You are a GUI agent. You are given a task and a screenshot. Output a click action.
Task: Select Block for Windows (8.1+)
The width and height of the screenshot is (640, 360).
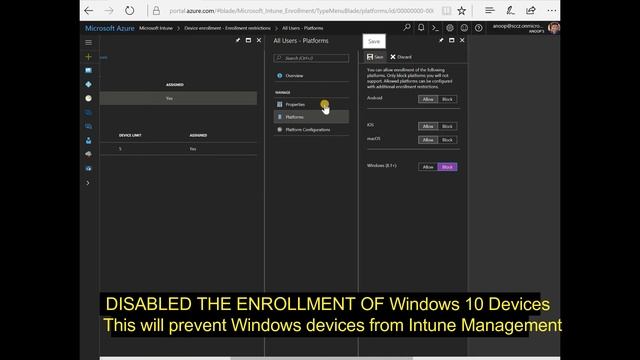click(x=447, y=167)
